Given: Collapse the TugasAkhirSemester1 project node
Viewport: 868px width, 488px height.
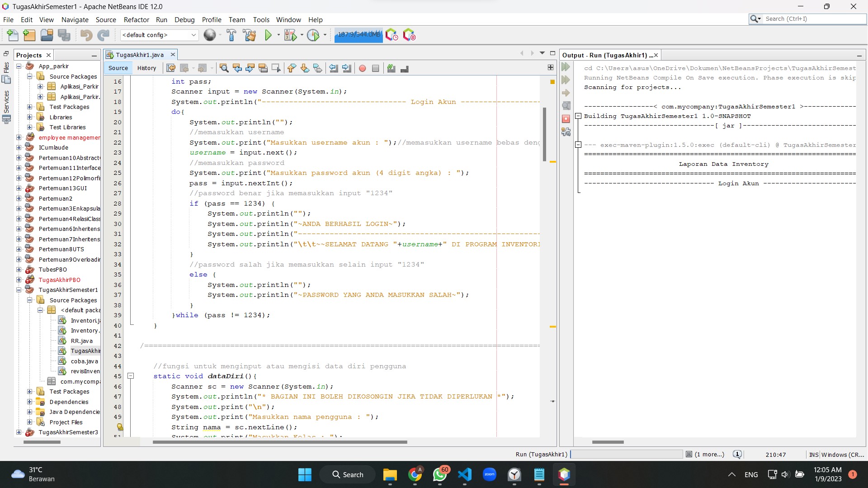Looking at the screenshot, I should 19,290.
